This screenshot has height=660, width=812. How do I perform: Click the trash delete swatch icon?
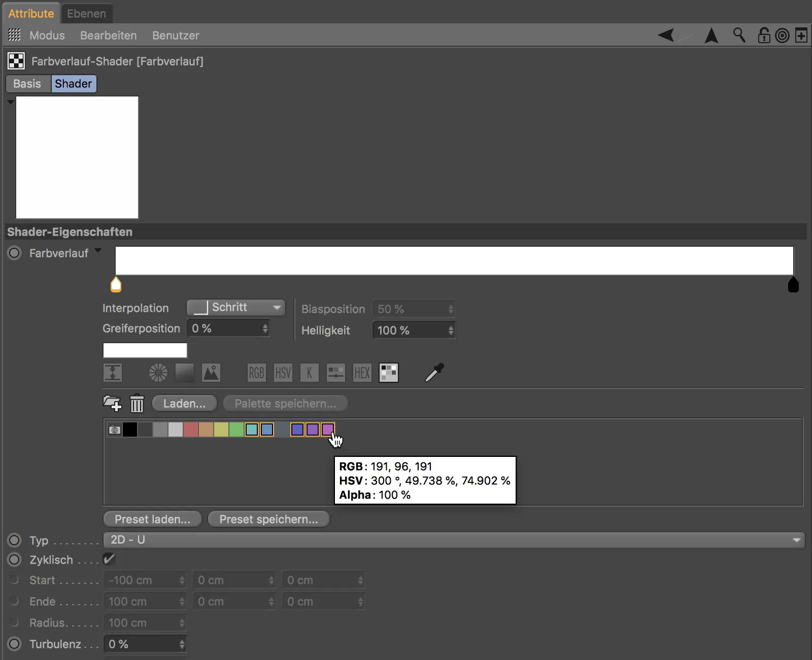click(137, 404)
